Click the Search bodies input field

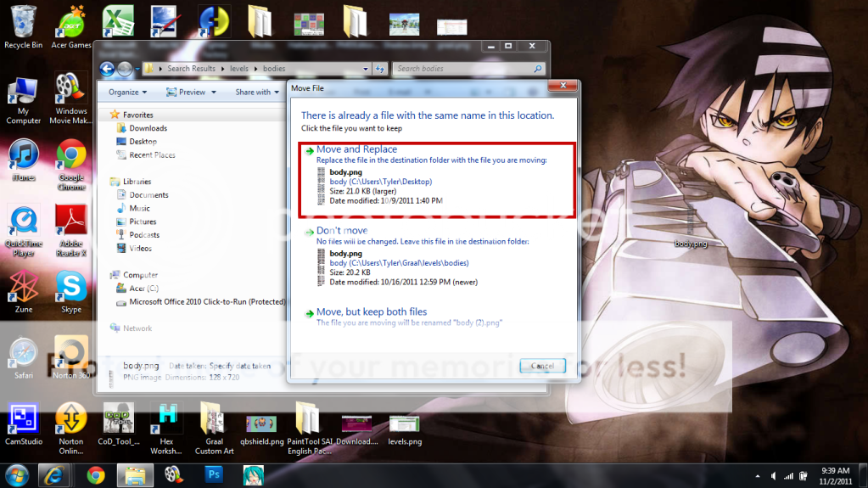coord(462,69)
